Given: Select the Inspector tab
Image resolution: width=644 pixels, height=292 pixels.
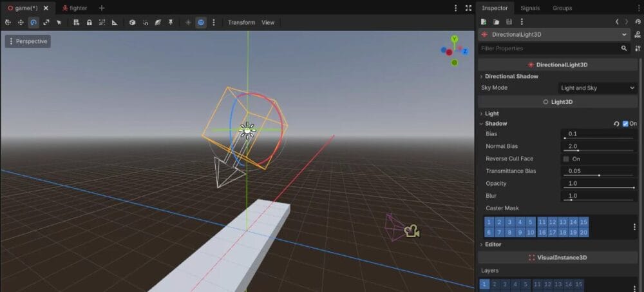Looking at the screenshot, I should point(494,8).
